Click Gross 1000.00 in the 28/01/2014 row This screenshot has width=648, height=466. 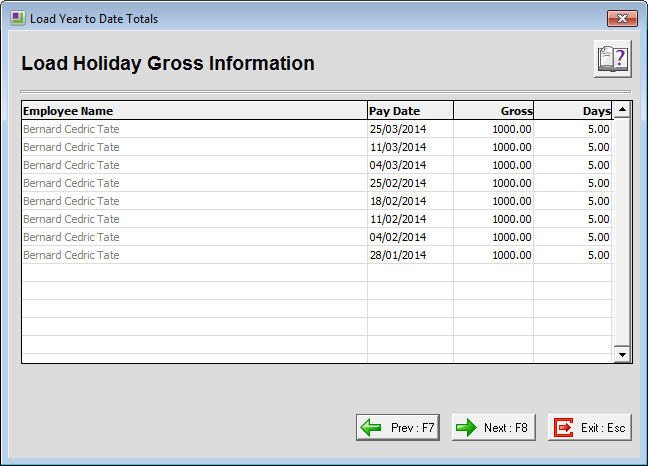(x=493, y=255)
